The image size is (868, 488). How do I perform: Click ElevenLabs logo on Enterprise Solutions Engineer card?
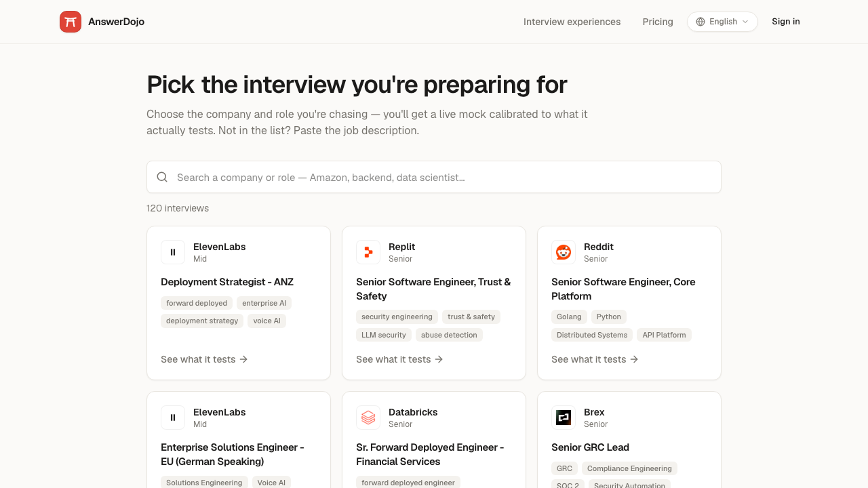point(173,418)
